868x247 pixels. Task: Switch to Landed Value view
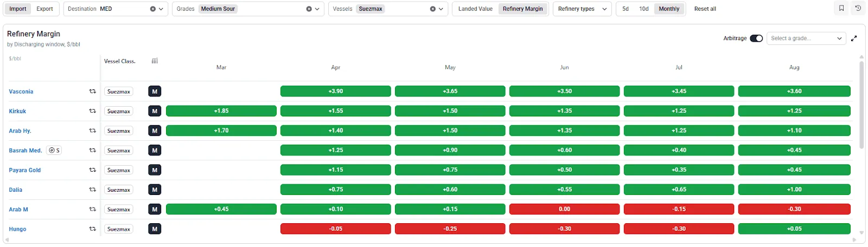[x=475, y=9]
